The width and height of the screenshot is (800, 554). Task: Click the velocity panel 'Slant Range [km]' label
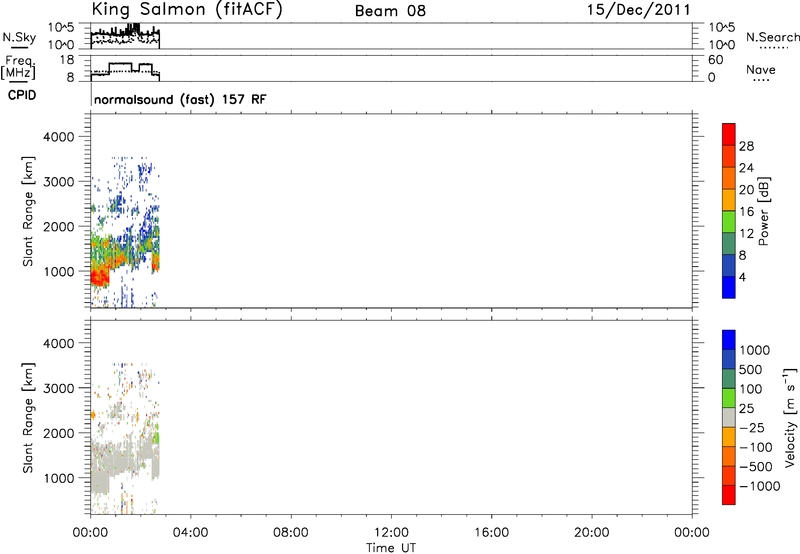click(28, 418)
